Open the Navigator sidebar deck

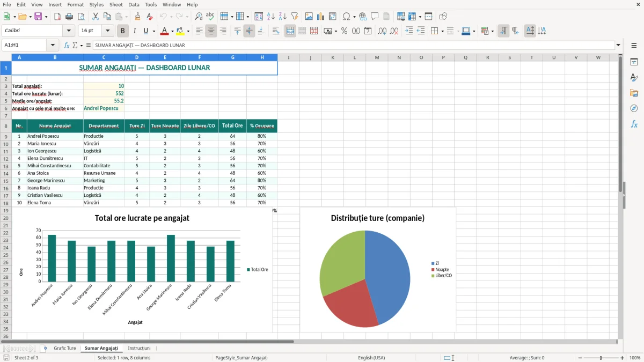[634, 108]
